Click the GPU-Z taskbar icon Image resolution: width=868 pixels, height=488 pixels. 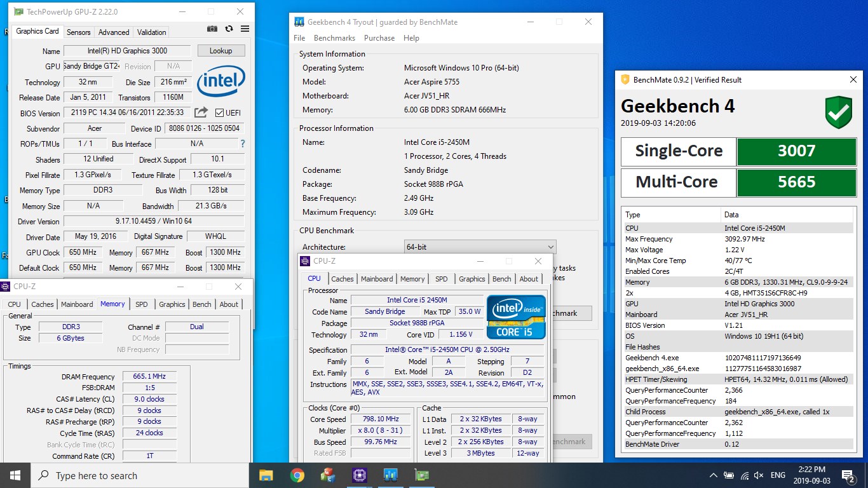(421, 475)
